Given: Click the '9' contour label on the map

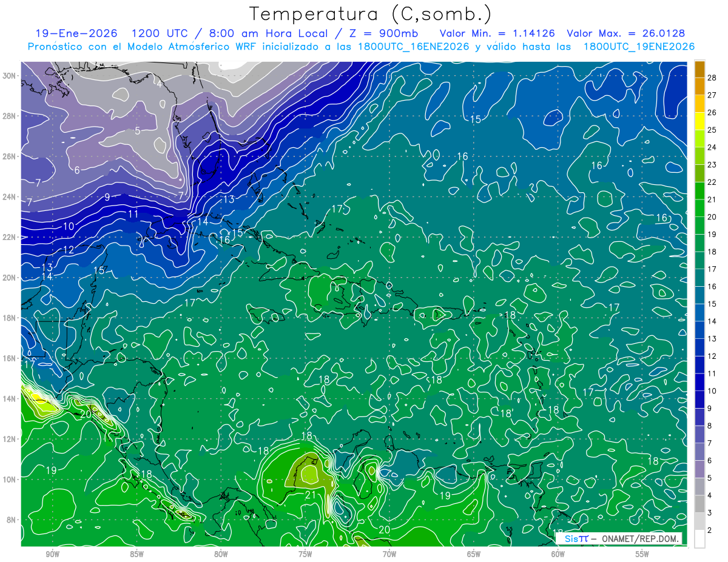Looking at the screenshot, I should [x=107, y=197].
